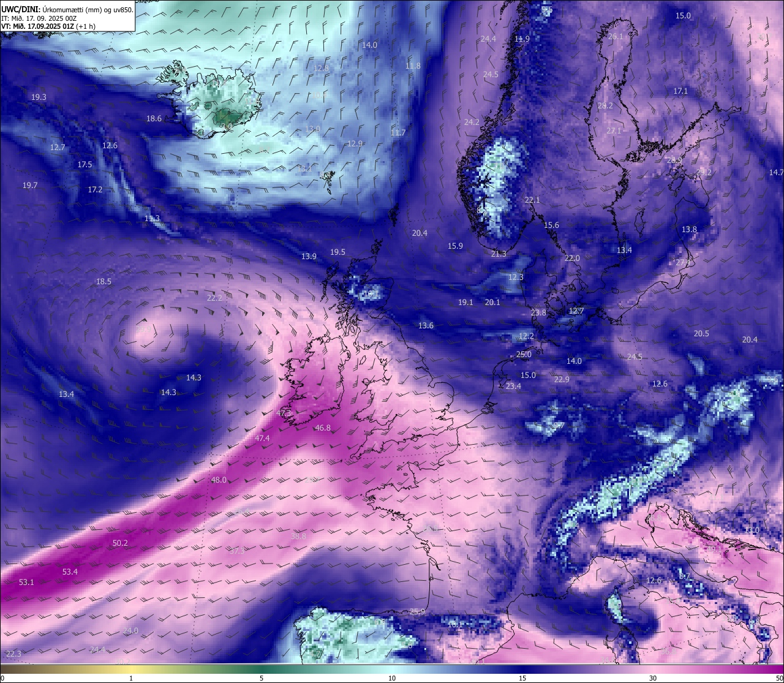Click the title 'UWC/DINI: Úrkomumætti (mm) og uv850.'
784x683 pixels.
tap(67, 10)
